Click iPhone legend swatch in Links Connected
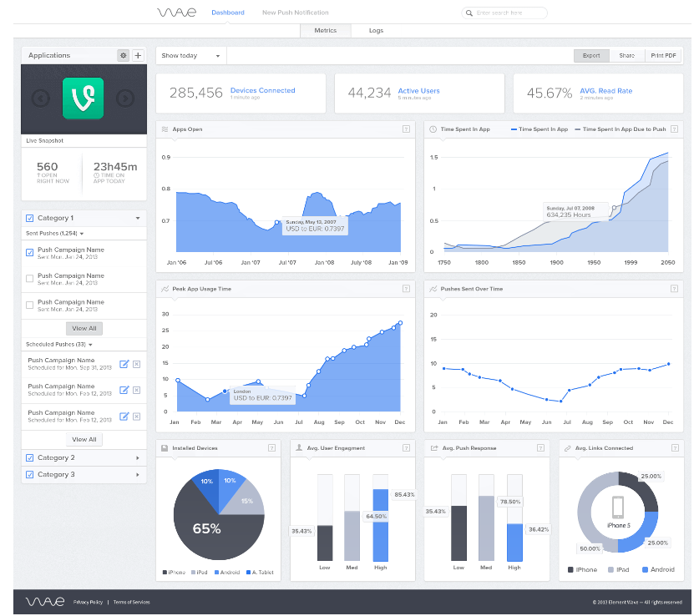The height and width of the screenshot is (616, 699). click(570, 570)
